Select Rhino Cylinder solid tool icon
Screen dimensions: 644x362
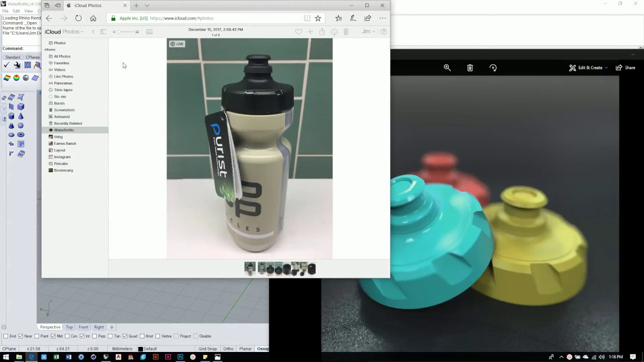(11, 116)
